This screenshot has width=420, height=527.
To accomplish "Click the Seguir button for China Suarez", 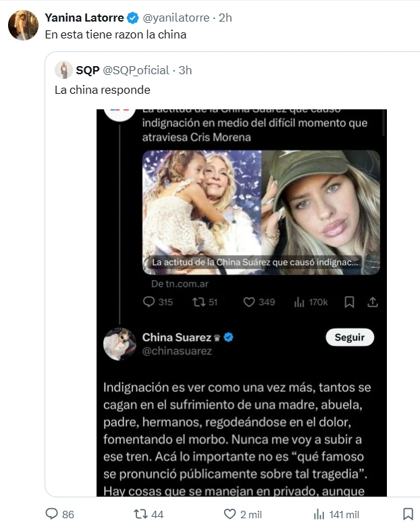I will pos(349,337).
